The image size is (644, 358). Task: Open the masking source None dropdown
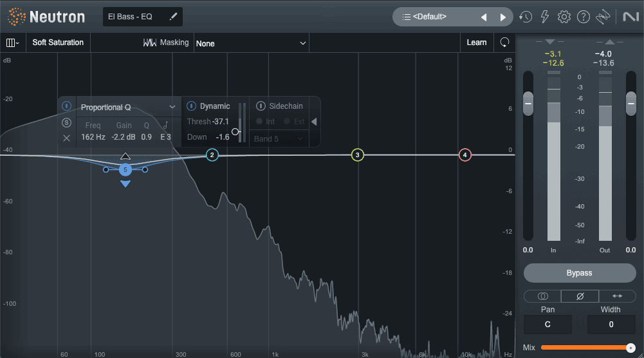[x=251, y=43]
